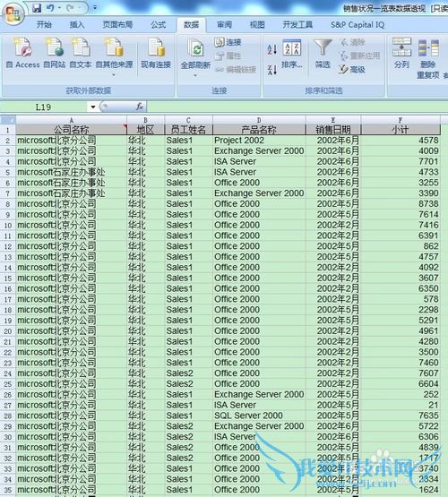Select the SQL Server 2000 cell
The image size is (448, 497).
(259, 416)
